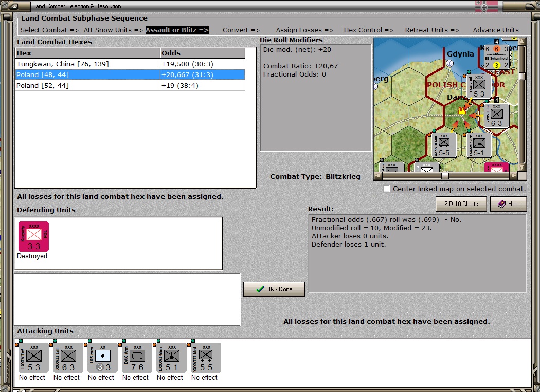540x392 pixels.
Task: Select the destroyed Karpaty Polish 3-3 defending unit
Action: (34, 236)
